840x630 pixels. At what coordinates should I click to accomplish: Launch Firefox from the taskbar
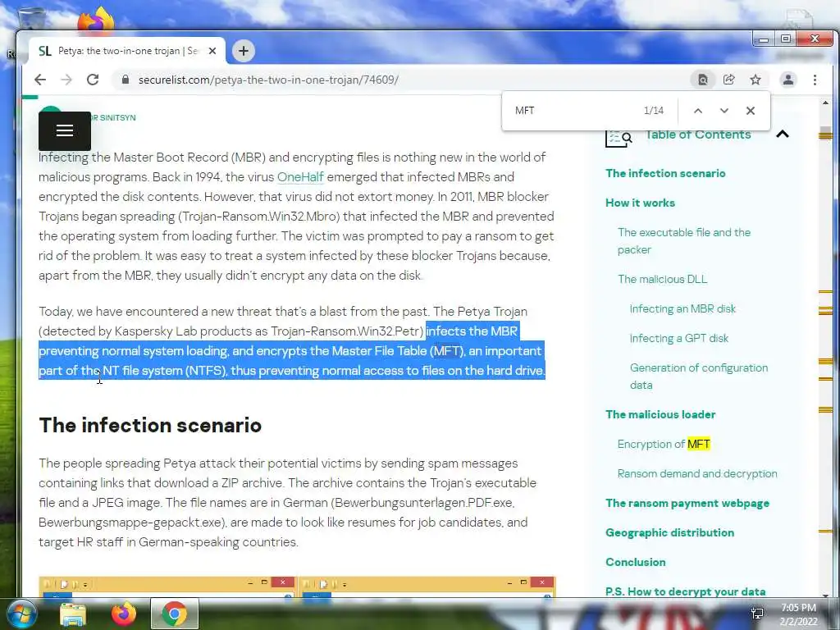coord(123,614)
